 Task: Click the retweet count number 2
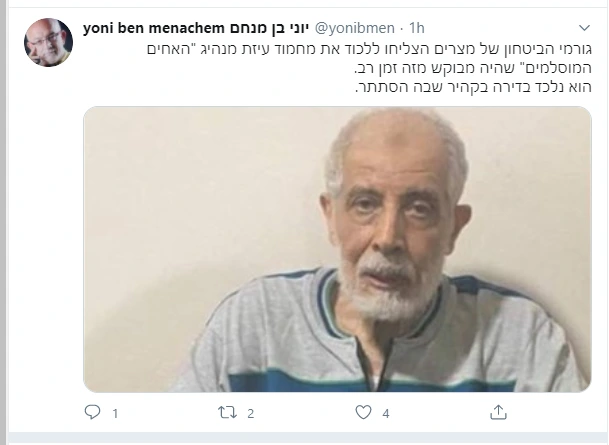coord(251,414)
